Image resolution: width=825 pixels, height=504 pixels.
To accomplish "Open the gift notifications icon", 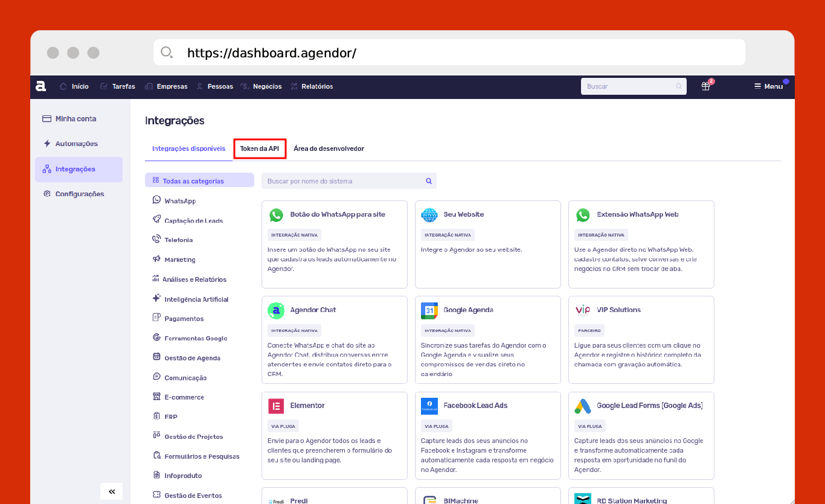I will [x=705, y=86].
